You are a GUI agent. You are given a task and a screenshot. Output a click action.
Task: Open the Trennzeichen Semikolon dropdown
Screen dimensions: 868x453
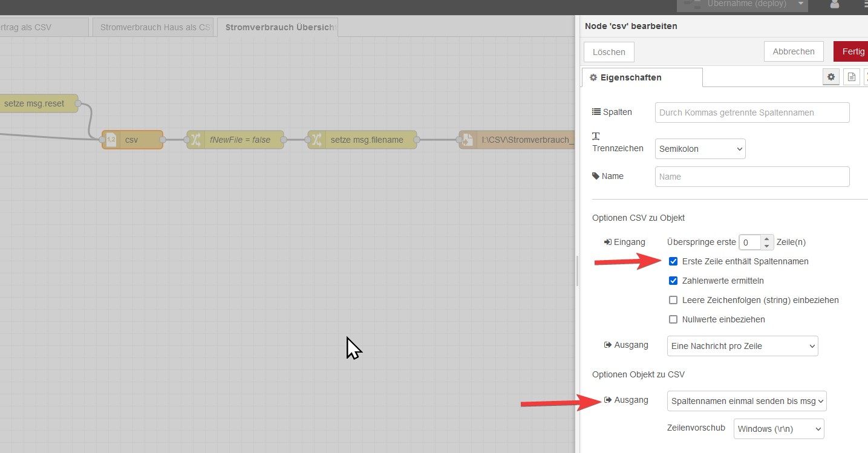click(700, 149)
